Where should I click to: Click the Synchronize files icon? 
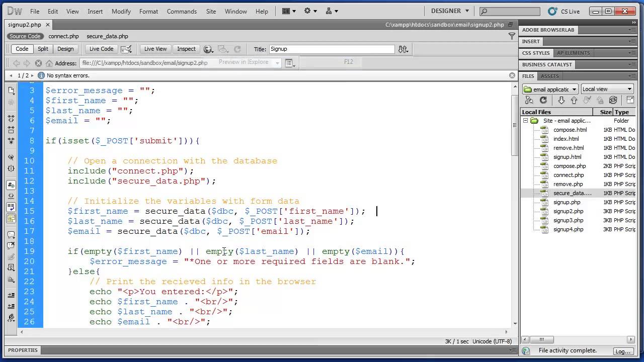[x=613, y=100]
